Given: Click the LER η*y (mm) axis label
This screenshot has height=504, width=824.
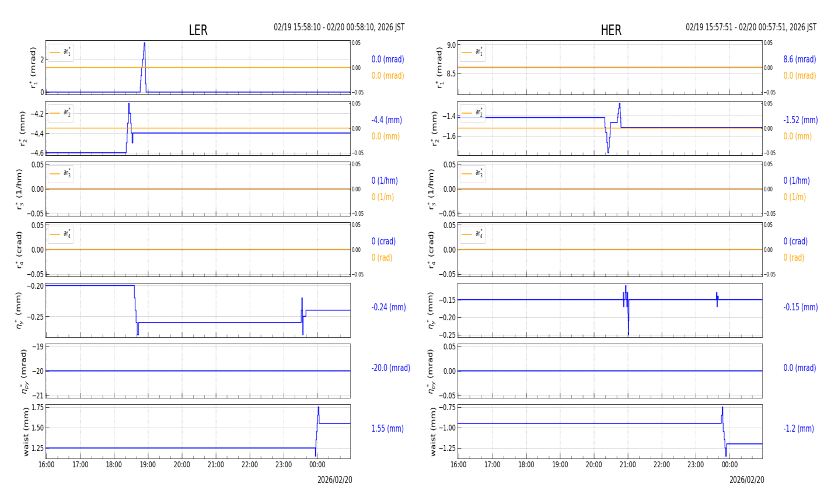Looking at the screenshot, I should (x=19, y=310).
